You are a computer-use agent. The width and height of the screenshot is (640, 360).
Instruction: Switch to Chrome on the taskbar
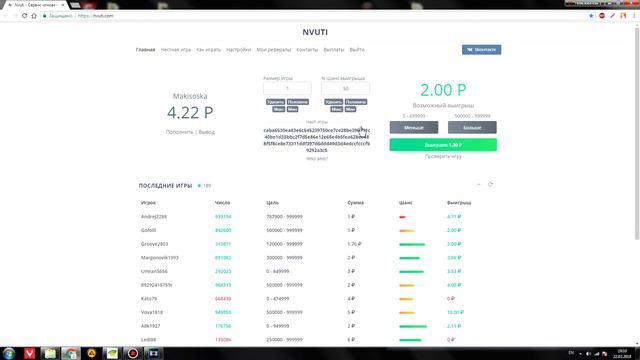coord(71,353)
